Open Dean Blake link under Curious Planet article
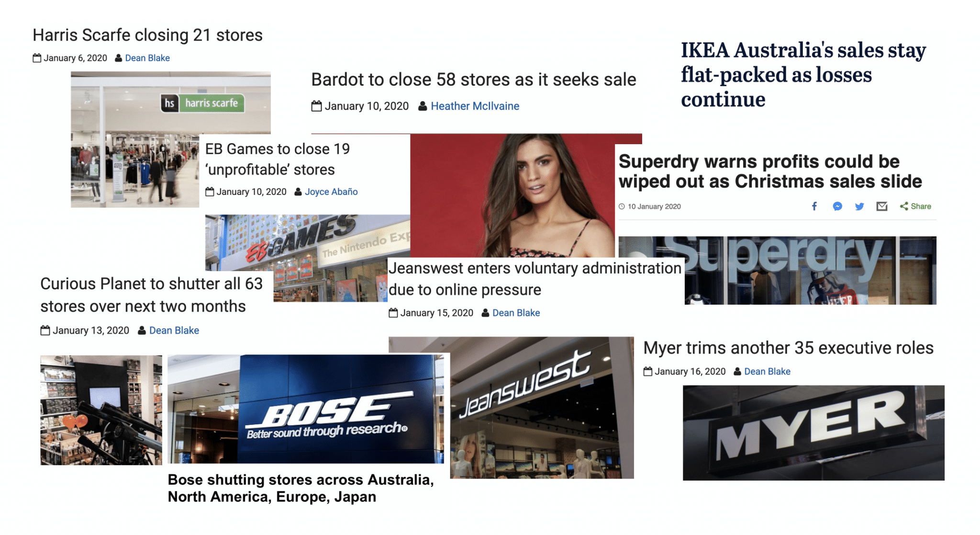The width and height of the screenshot is (980, 535). (174, 330)
